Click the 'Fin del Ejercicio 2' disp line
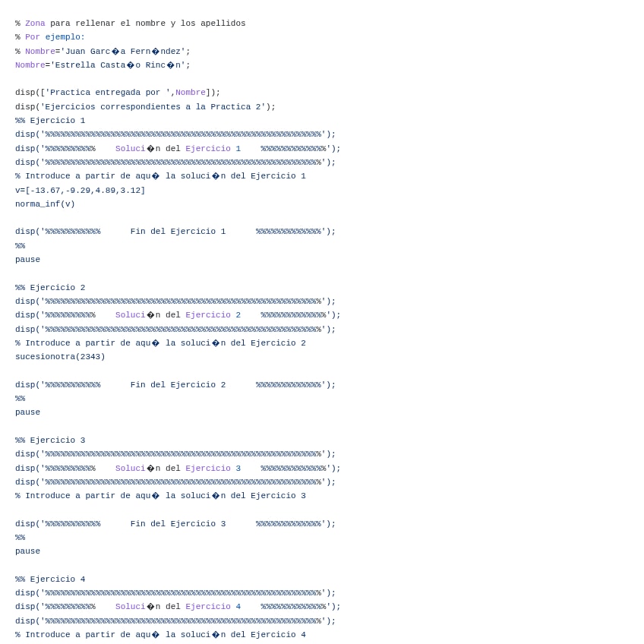The image size is (644, 644). pyautogui.click(x=175, y=385)
